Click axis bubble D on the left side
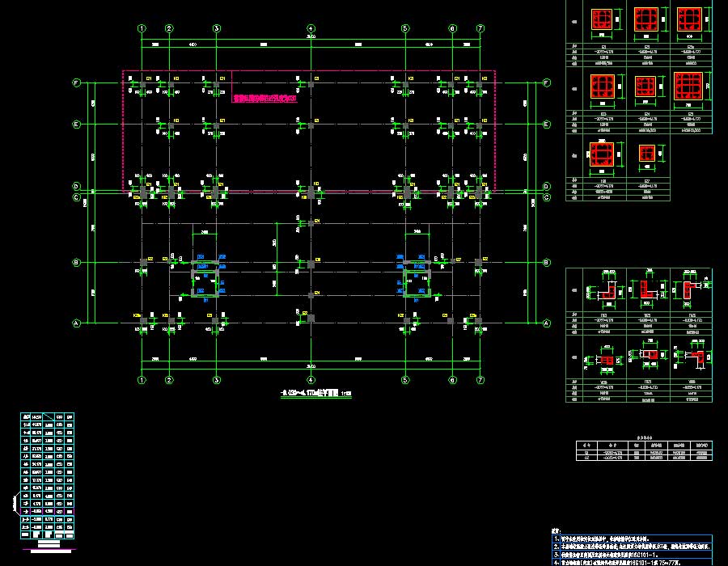The image size is (728, 566). 77,187
